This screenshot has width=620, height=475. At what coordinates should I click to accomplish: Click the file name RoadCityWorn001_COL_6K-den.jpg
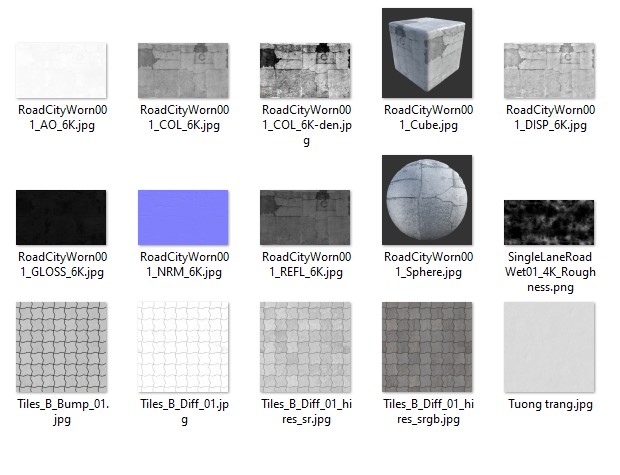point(306,125)
